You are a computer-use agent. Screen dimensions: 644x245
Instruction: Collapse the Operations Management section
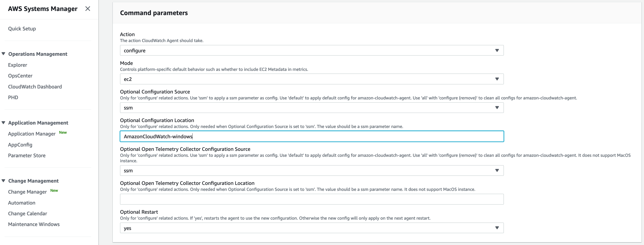click(x=3, y=54)
